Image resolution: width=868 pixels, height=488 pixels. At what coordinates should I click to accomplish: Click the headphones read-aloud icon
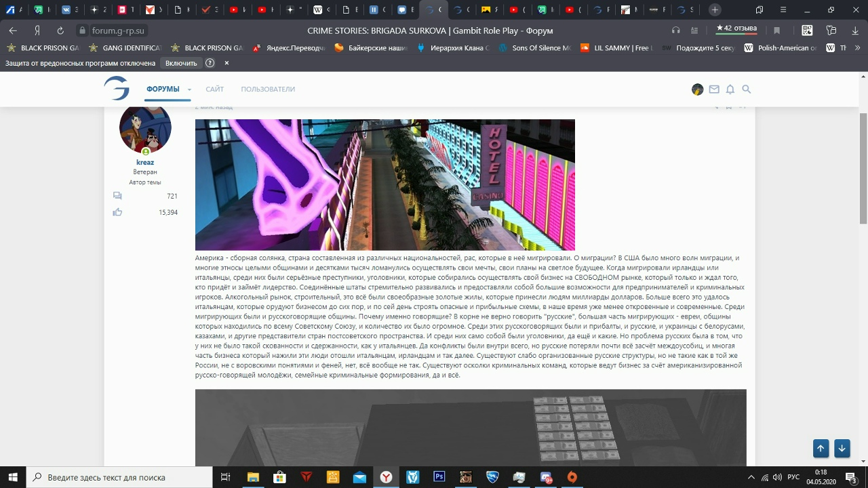point(675,30)
